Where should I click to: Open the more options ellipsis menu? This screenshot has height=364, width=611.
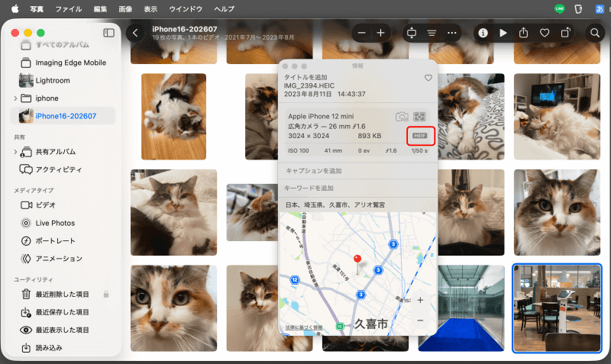point(451,33)
